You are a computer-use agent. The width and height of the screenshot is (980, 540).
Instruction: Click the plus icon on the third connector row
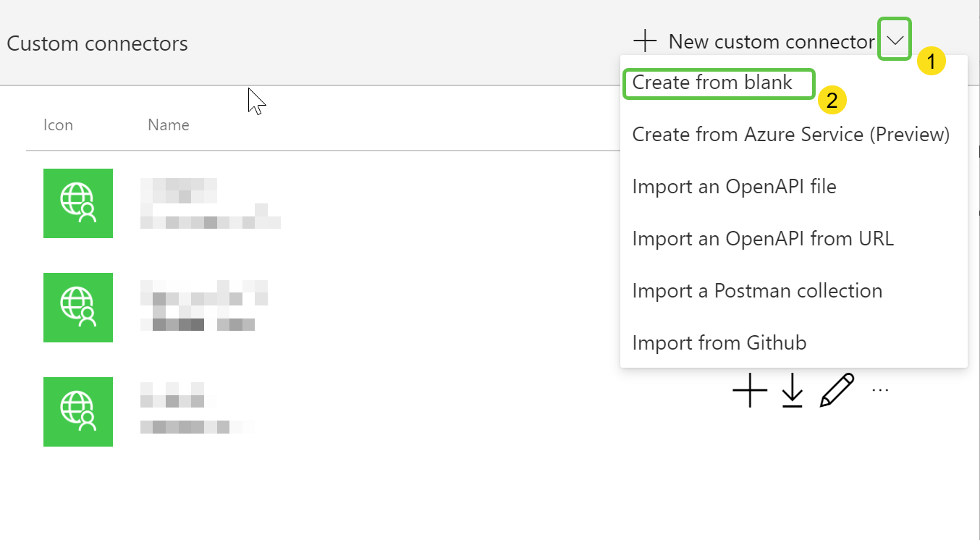[x=750, y=392]
